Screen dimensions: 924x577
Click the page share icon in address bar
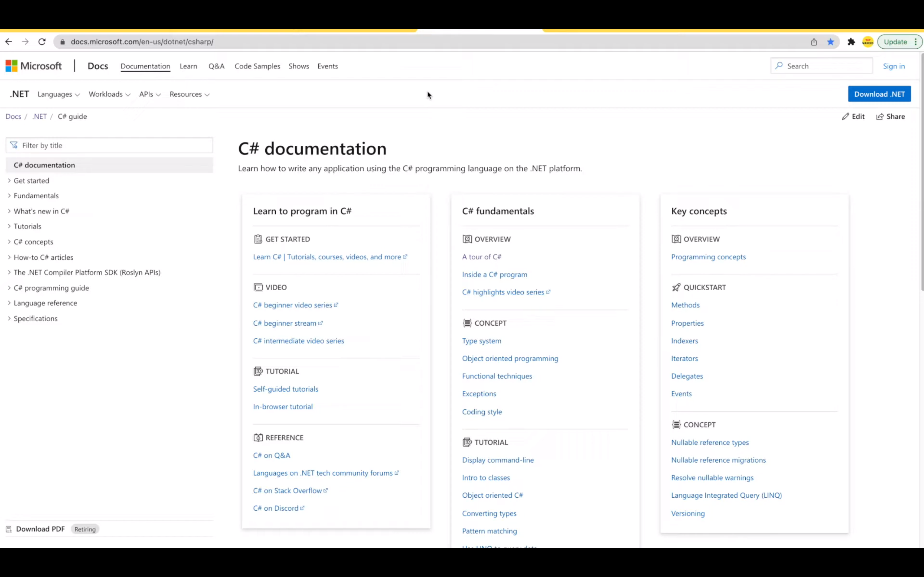[x=814, y=42]
